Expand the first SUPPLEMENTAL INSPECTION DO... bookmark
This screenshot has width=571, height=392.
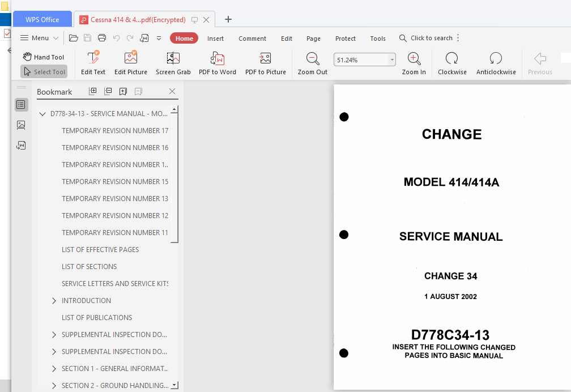pyautogui.click(x=54, y=334)
